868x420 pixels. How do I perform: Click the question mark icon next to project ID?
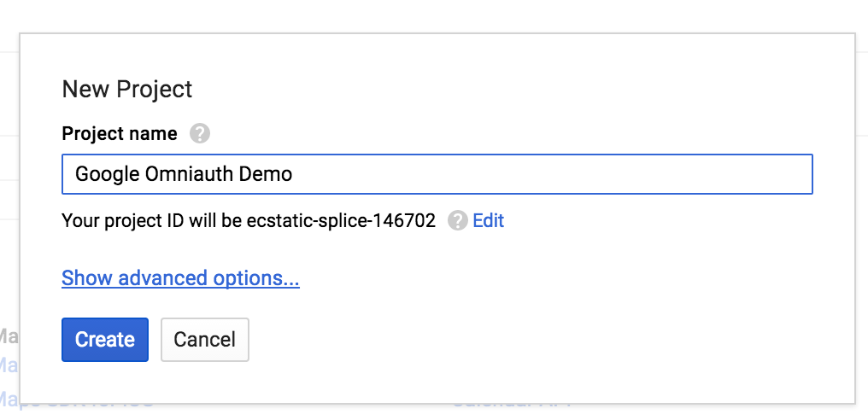(458, 220)
